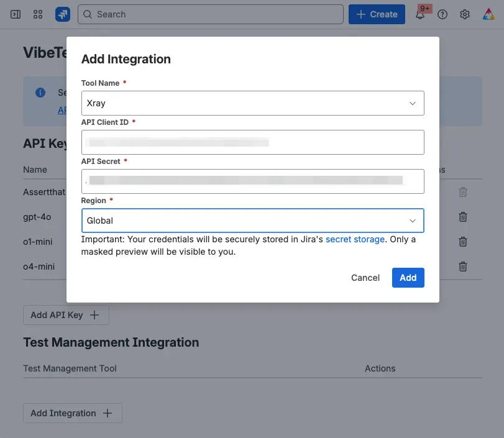Delete the Assertthat API key
The width and height of the screenshot is (504, 438).
pos(463,192)
